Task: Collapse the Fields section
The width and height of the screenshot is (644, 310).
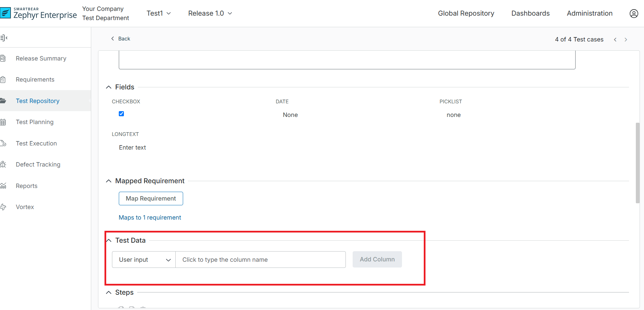Action: pyautogui.click(x=109, y=87)
